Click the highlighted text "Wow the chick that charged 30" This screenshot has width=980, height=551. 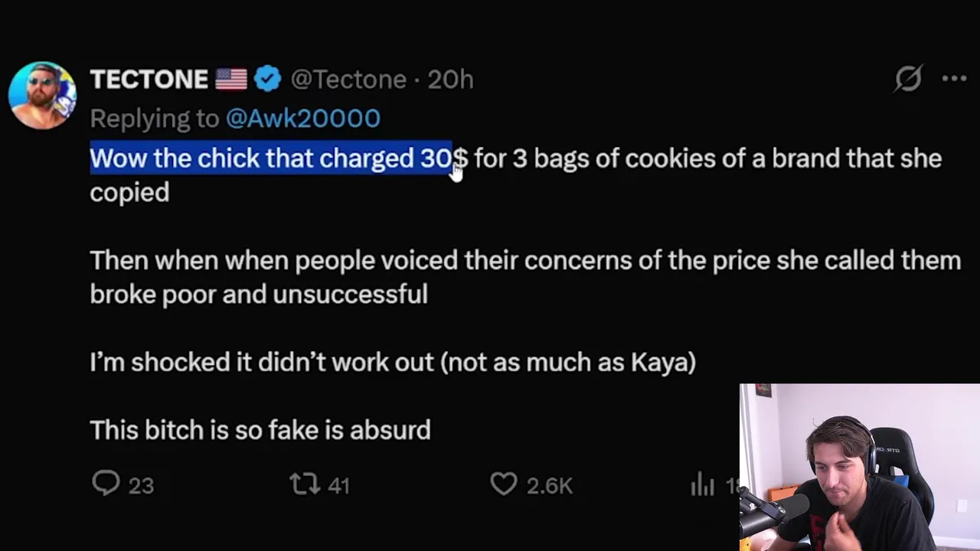[x=271, y=158]
